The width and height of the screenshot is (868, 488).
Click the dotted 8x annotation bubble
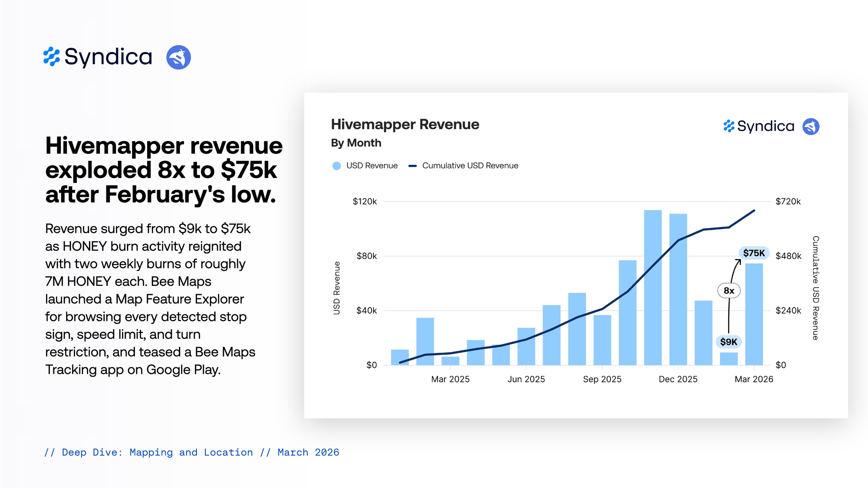[729, 291]
